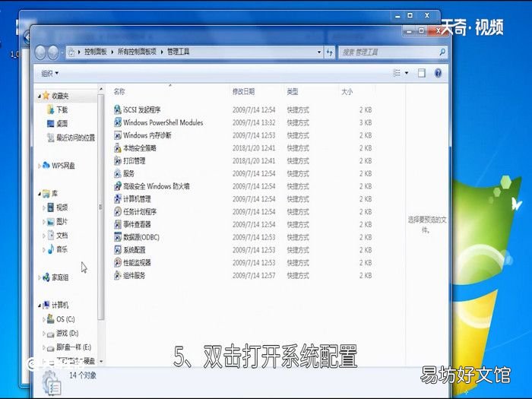This screenshot has width=532, height=399.
Task: Select the 事件查看器 icon
Action: (117, 224)
